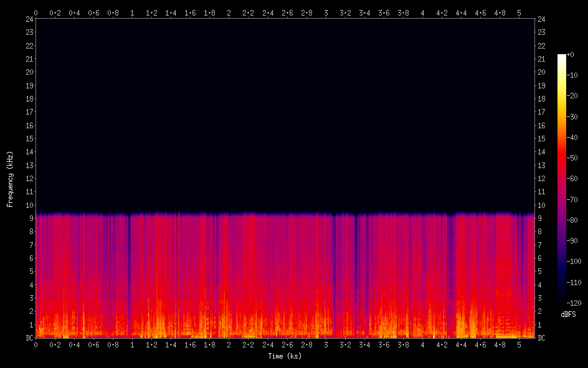Select the "-90" color scale label

pos(572,241)
